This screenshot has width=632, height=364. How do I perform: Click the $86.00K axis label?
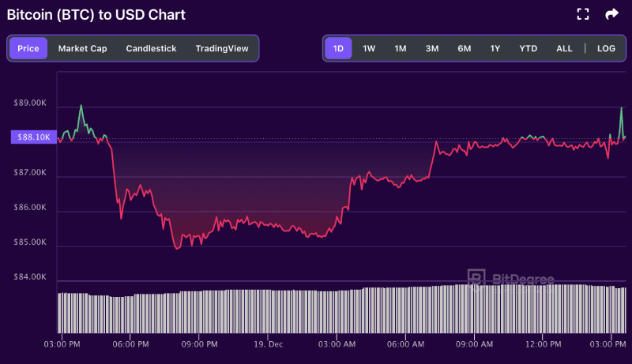click(x=30, y=208)
